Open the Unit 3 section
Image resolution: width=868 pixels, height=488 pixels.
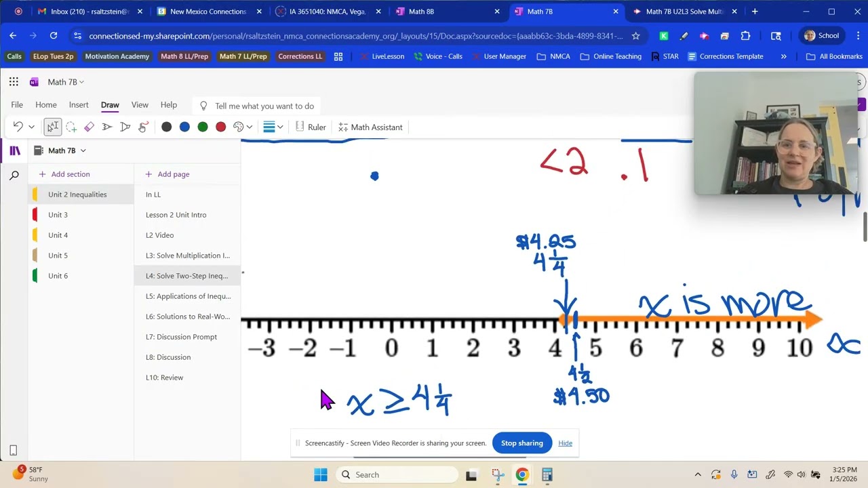point(81,215)
